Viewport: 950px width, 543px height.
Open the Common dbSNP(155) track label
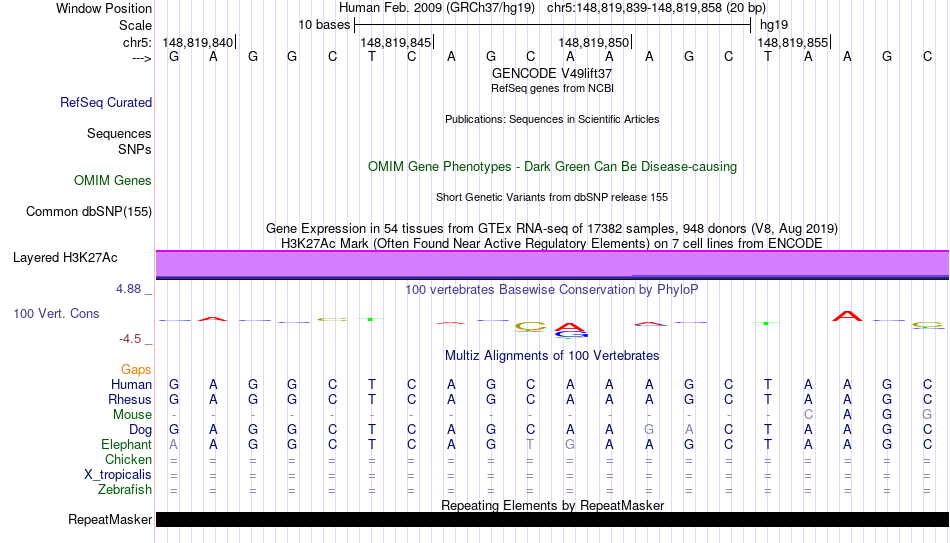[88, 212]
